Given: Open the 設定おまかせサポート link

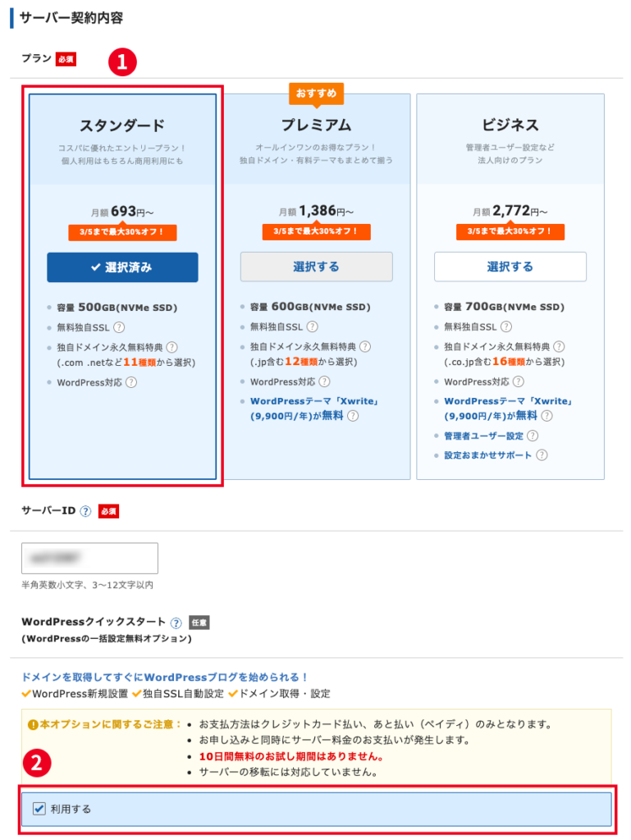Looking at the screenshot, I should [487, 455].
